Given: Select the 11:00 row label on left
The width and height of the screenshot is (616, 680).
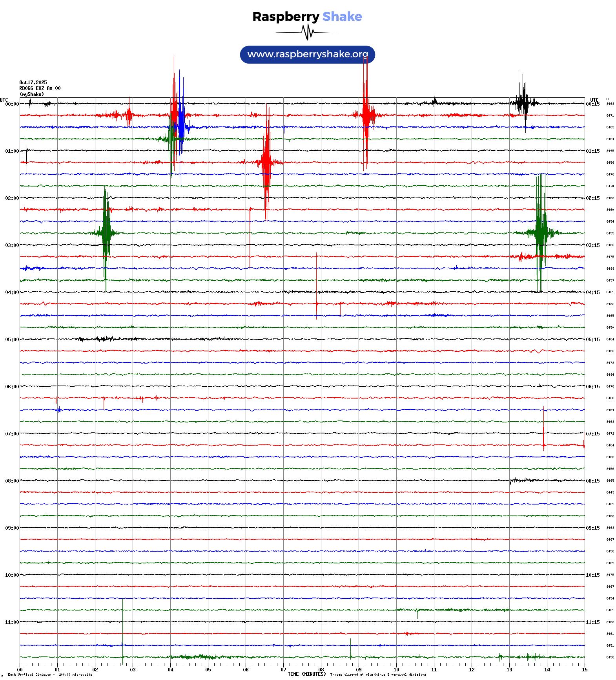Looking at the screenshot, I should [12, 622].
